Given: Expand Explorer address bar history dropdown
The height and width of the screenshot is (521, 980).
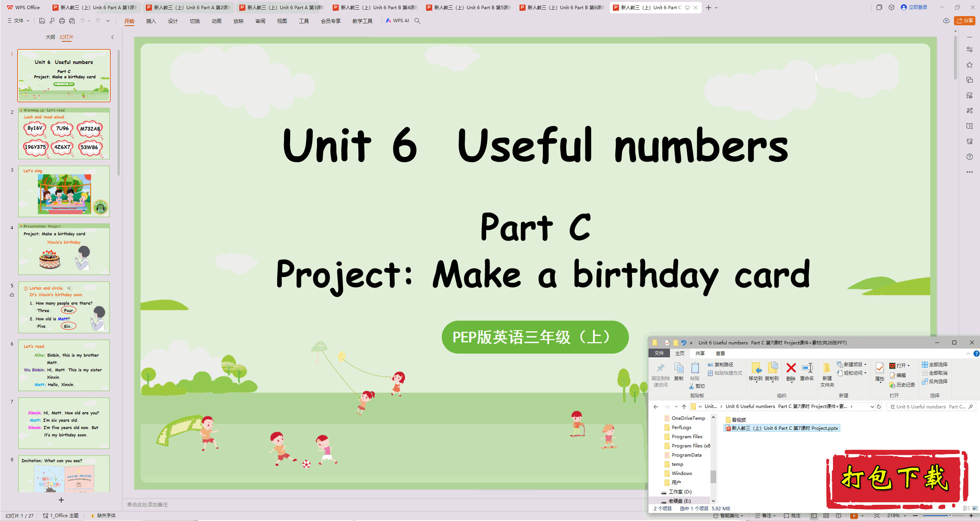Looking at the screenshot, I should point(872,407).
